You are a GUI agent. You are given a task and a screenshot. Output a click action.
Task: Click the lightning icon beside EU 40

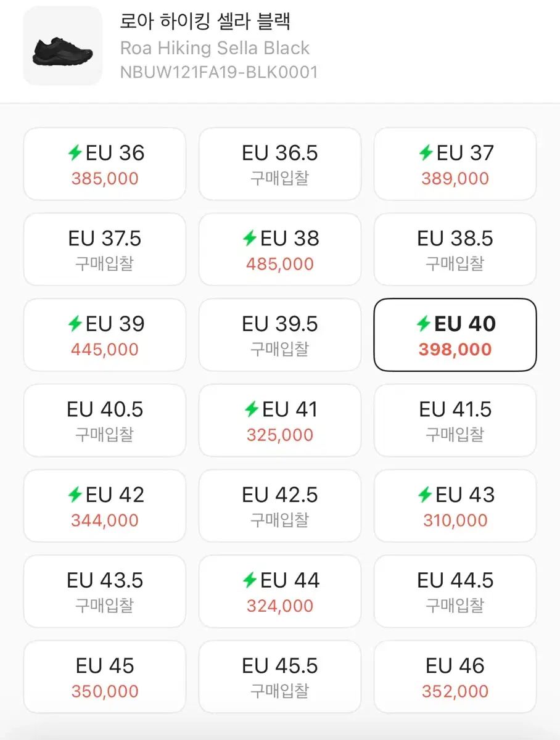click(x=424, y=323)
